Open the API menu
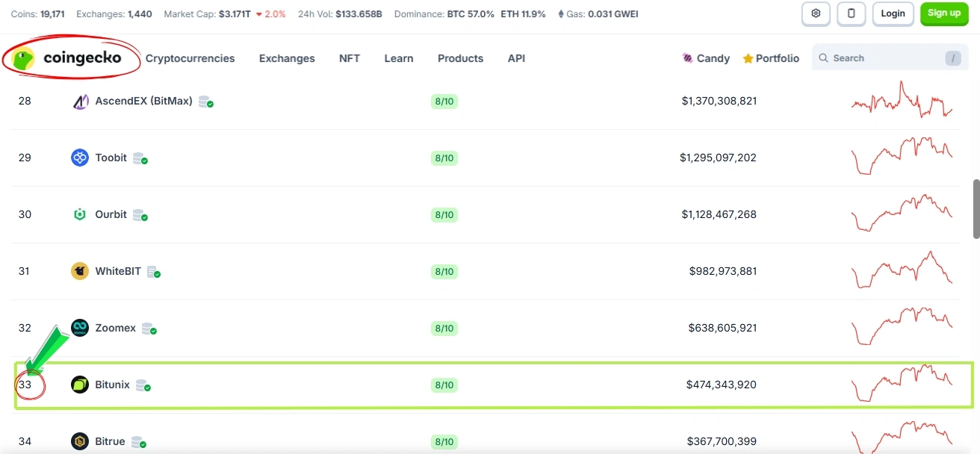 click(x=516, y=58)
